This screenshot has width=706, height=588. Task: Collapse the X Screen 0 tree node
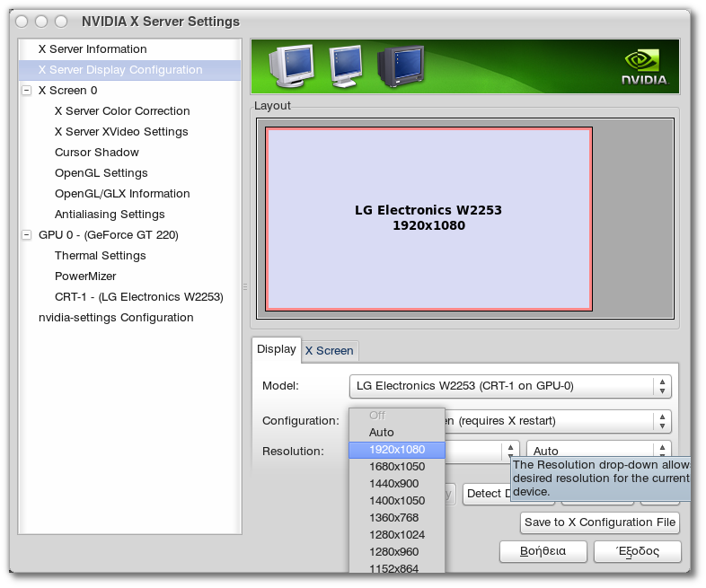pyautogui.click(x=27, y=91)
